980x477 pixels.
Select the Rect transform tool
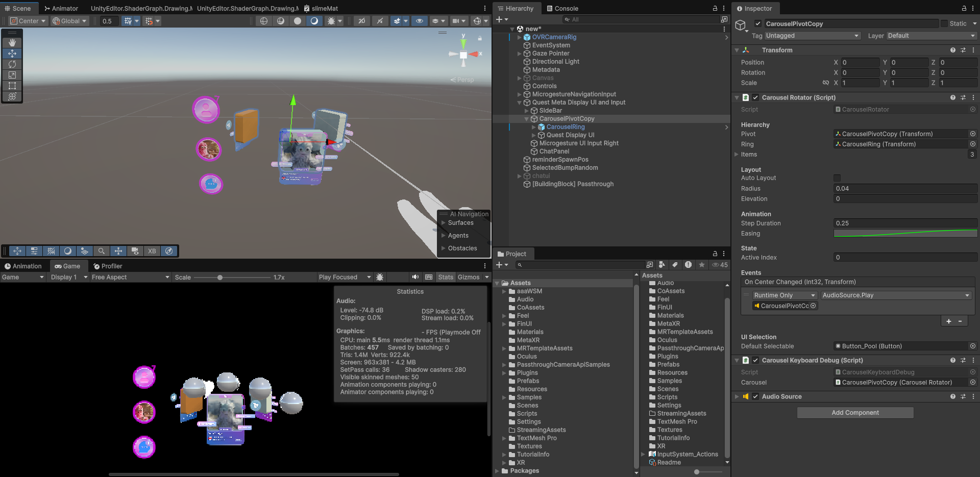coord(12,86)
